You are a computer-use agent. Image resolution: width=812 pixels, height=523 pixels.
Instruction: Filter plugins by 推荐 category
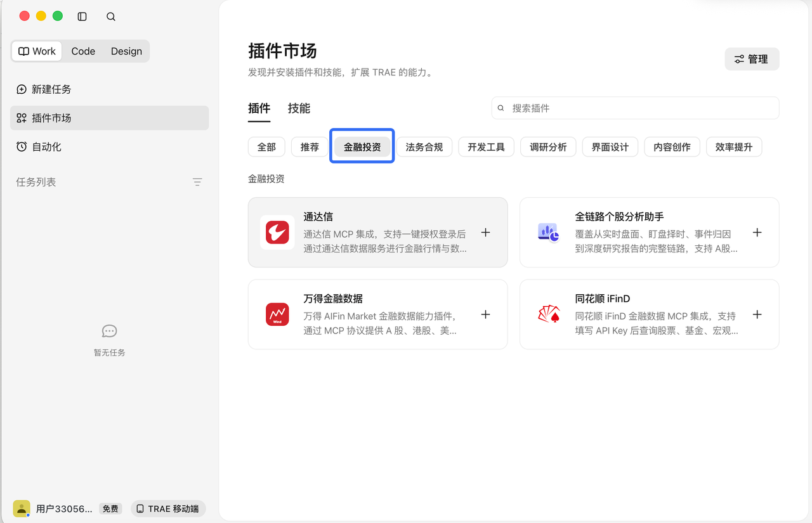tap(310, 147)
